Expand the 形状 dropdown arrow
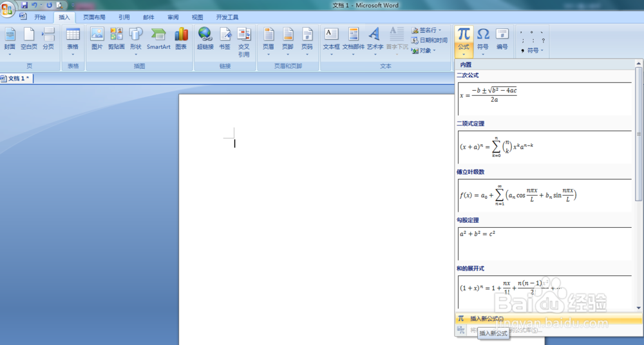This screenshot has width=644, height=345. tap(135, 55)
